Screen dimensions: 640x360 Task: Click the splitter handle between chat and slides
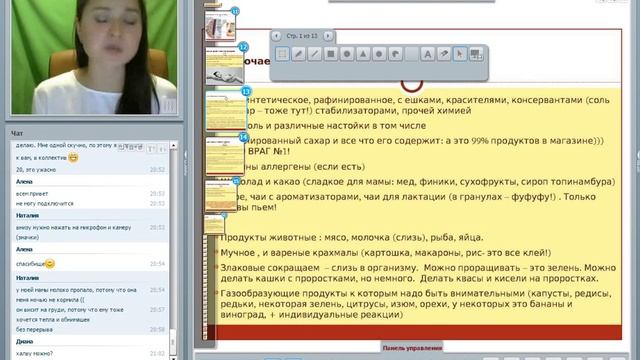(186, 163)
